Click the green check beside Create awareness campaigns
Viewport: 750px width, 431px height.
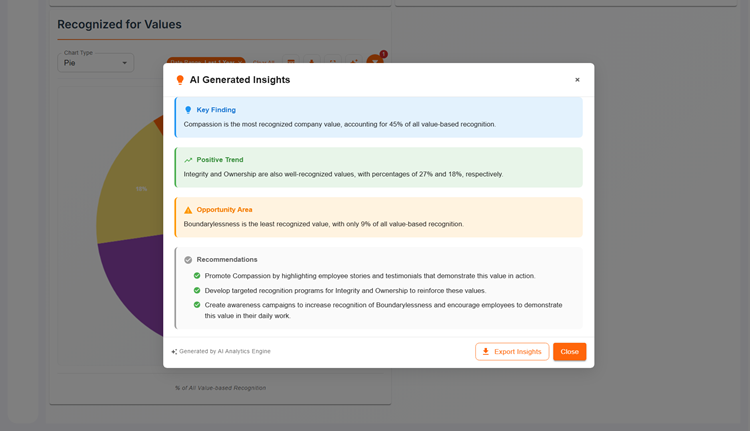coord(197,304)
